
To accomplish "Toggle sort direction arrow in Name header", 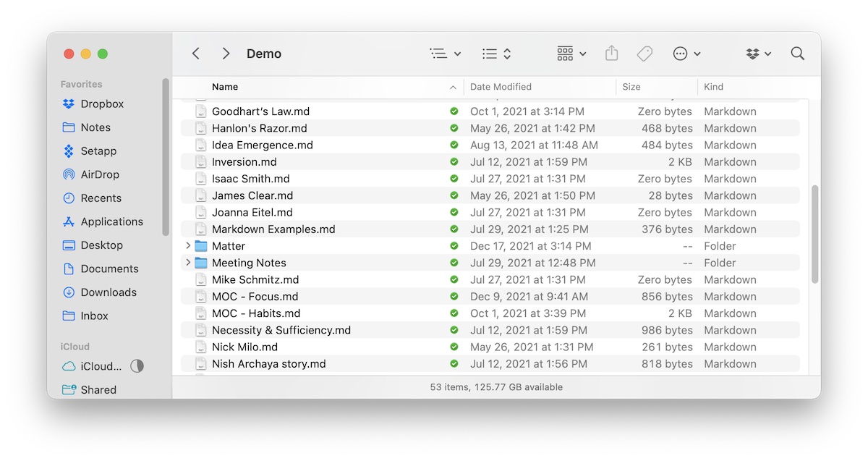I will point(453,88).
